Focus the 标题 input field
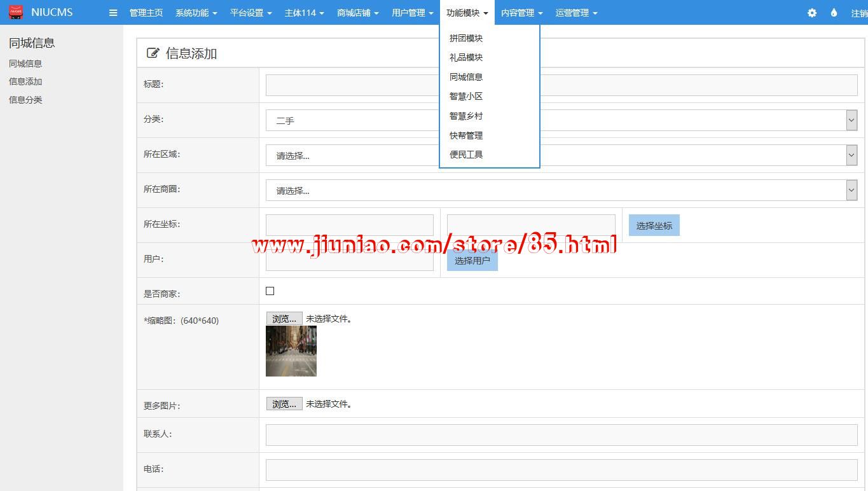This screenshot has height=491, width=868. (561, 85)
